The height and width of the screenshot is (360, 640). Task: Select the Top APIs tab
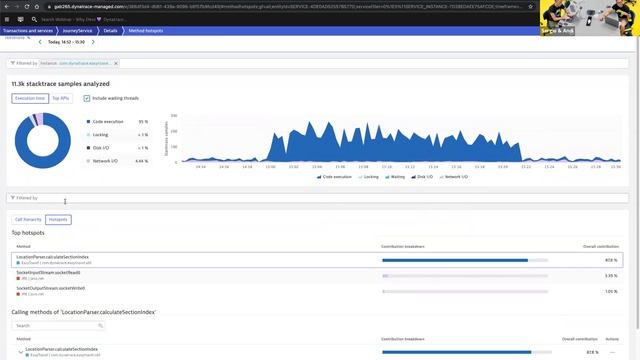coord(61,98)
